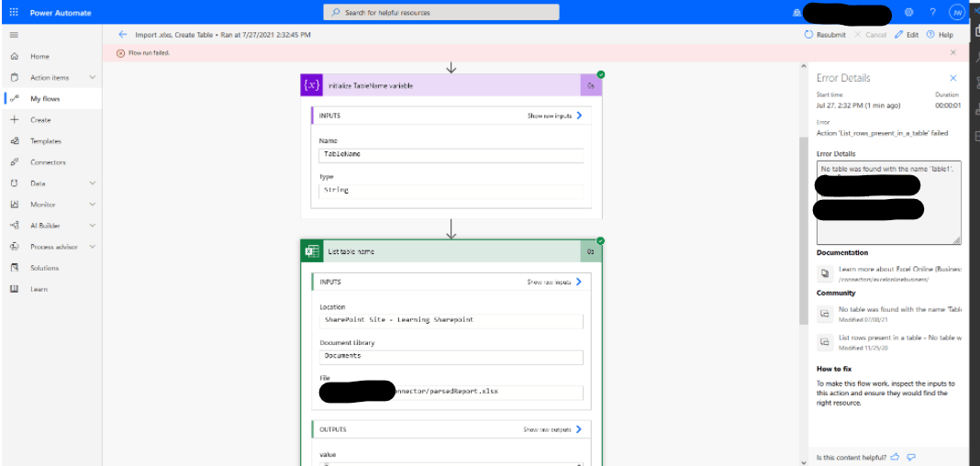Expand the Process advisor submenu chevron

pyautogui.click(x=93, y=247)
